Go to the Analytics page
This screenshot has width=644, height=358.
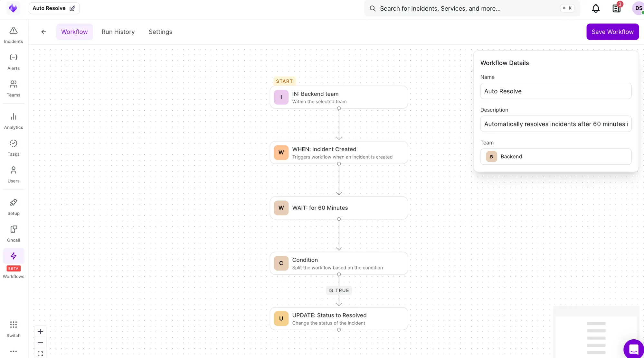(14, 121)
